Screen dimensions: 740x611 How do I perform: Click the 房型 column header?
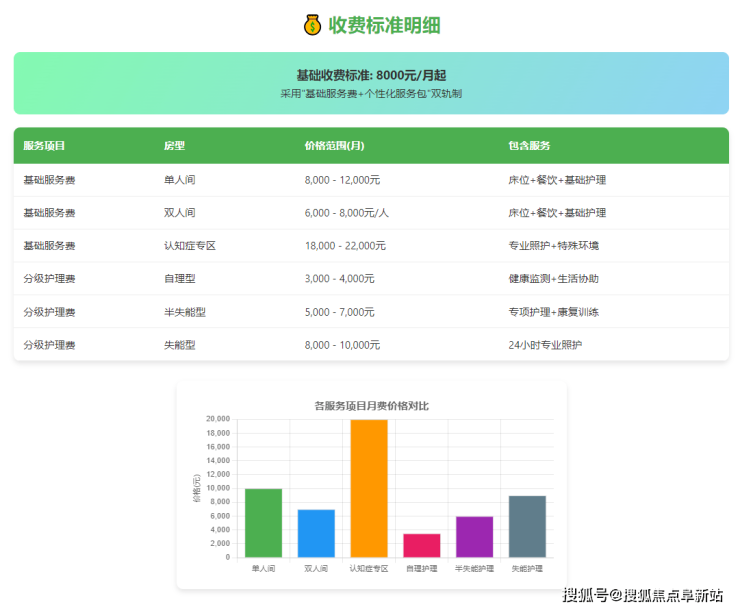pos(174,146)
